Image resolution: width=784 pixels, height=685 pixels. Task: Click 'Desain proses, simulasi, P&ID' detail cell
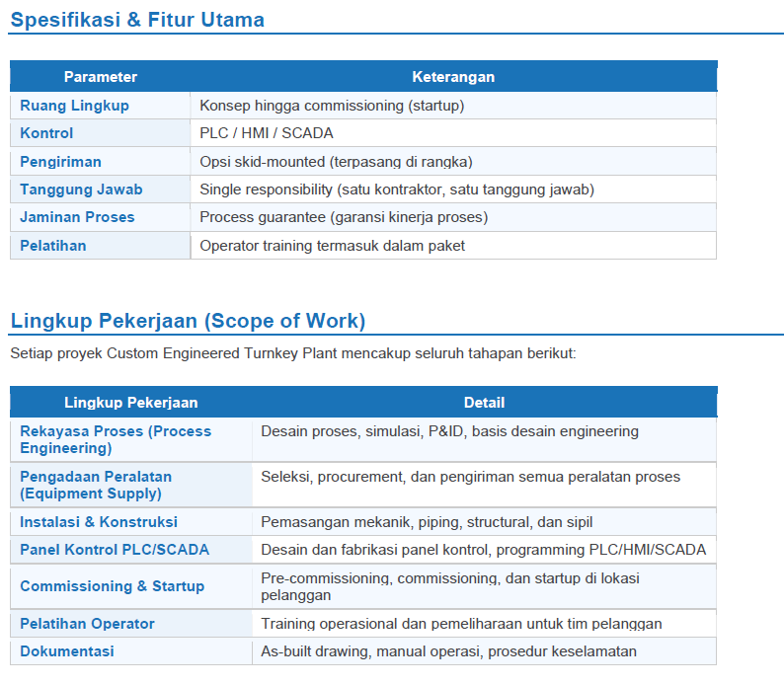(484, 439)
